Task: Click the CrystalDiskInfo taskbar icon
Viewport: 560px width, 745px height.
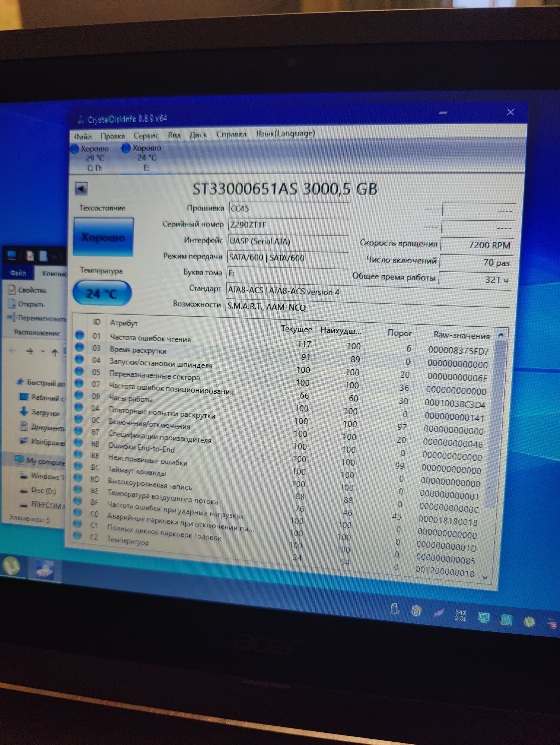Action: (44, 570)
